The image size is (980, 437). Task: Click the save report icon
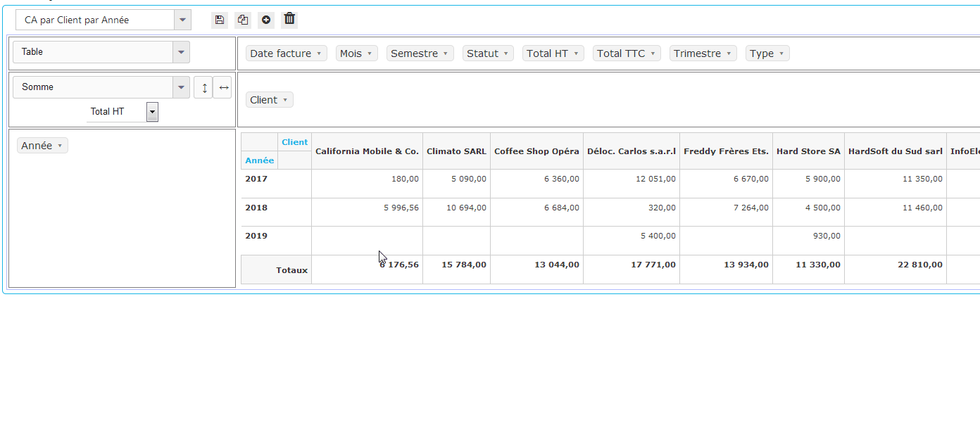(x=220, y=20)
